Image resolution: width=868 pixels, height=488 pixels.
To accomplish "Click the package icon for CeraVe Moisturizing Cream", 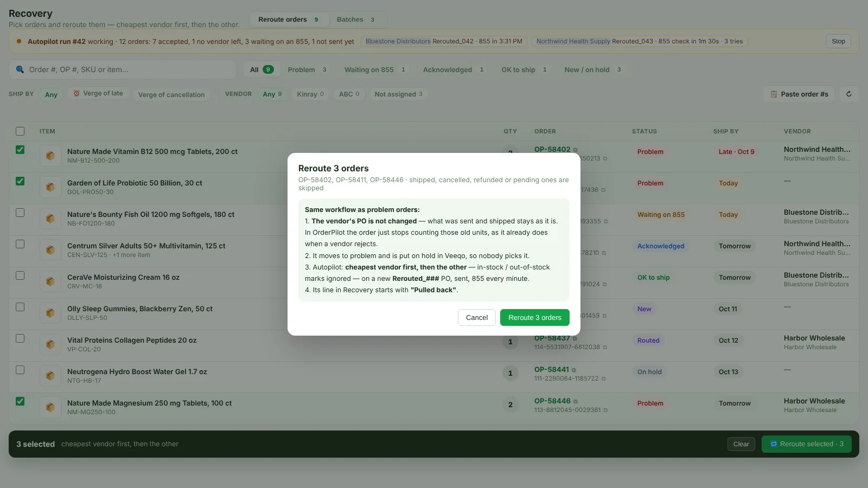I will pyautogui.click(x=50, y=281).
